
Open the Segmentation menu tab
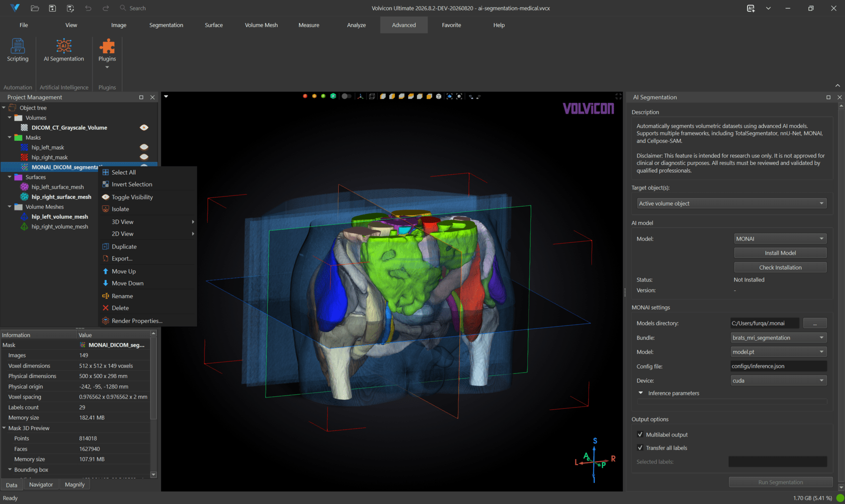[x=166, y=25]
